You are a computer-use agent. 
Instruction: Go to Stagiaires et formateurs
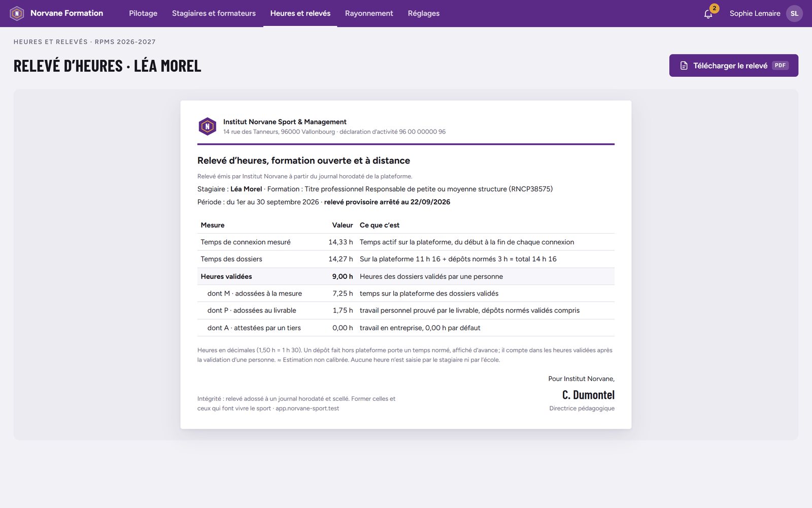coord(214,13)
